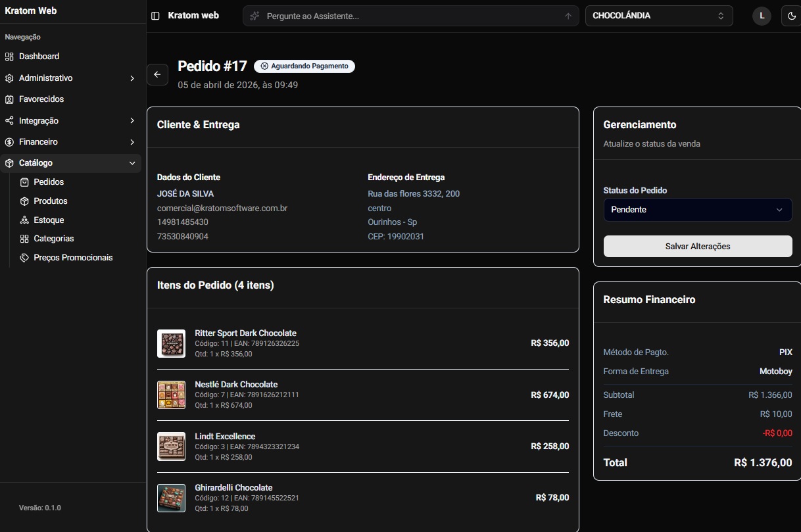Open the user avatar "L" menu
This screenshot has height=532, width=801.
point(762,16)
